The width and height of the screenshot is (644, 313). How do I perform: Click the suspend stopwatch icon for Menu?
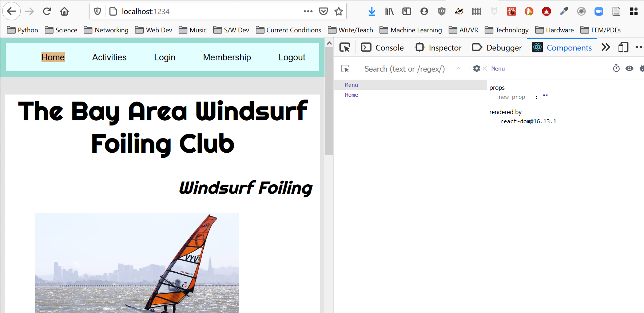tap(616, 68)
